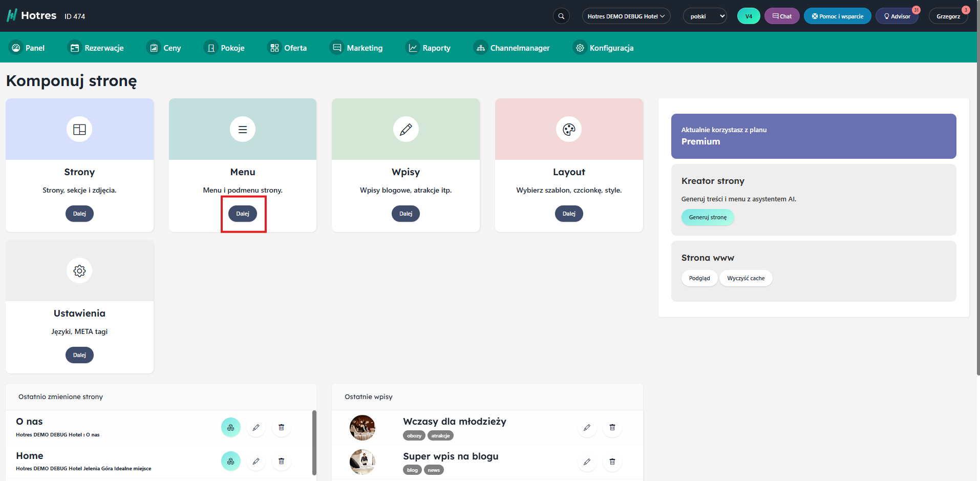Delete 'Super wpis na blogu' post
The height and width of the screenshot is (481, 980).
pos(612,462)
